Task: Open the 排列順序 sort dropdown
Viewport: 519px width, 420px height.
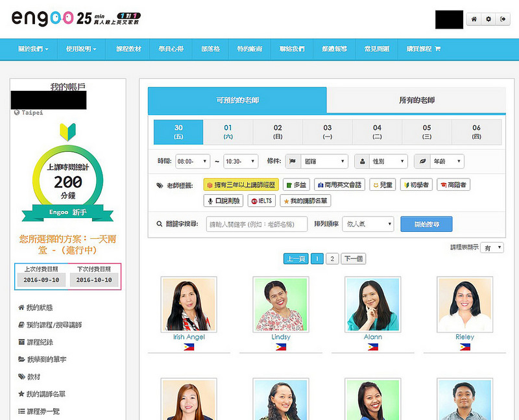Action: click(x=367, y=224)
